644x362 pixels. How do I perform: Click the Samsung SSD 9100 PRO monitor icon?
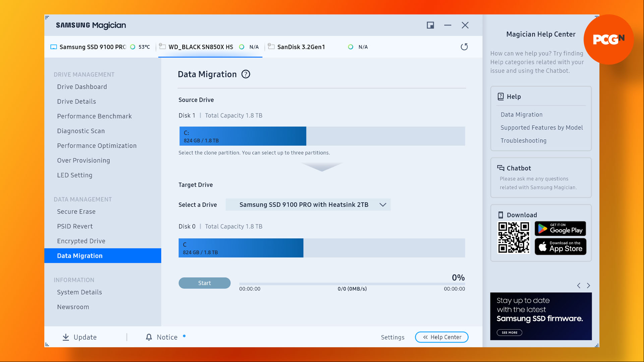54,47
